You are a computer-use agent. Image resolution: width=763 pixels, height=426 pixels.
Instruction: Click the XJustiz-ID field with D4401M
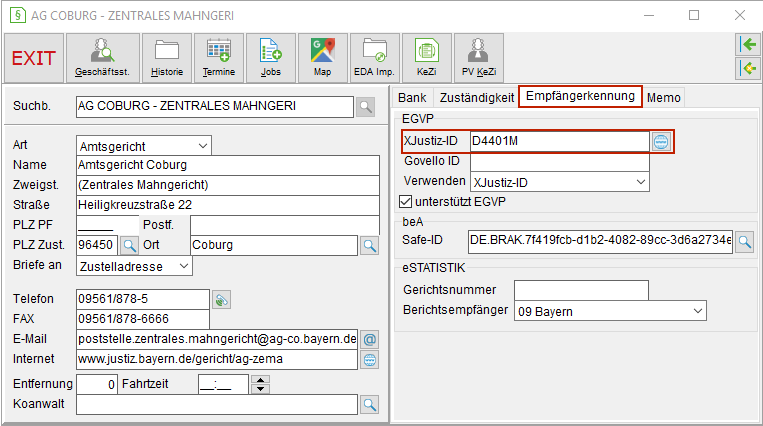560,141
